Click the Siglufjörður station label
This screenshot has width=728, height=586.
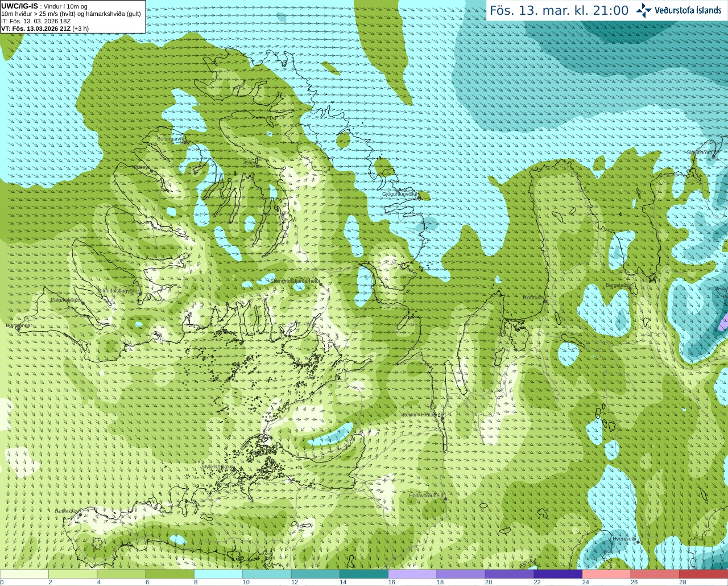click(699, 152)
